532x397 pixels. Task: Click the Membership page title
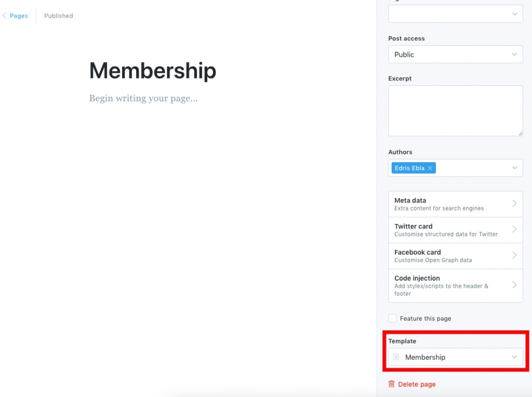(153, 71)
